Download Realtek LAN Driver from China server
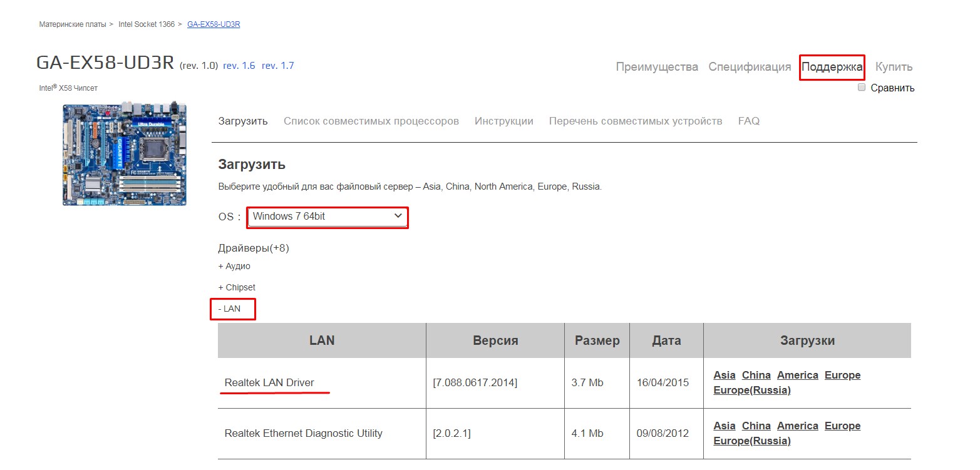Viewport: 980px width, 470px height. (756, 375)
